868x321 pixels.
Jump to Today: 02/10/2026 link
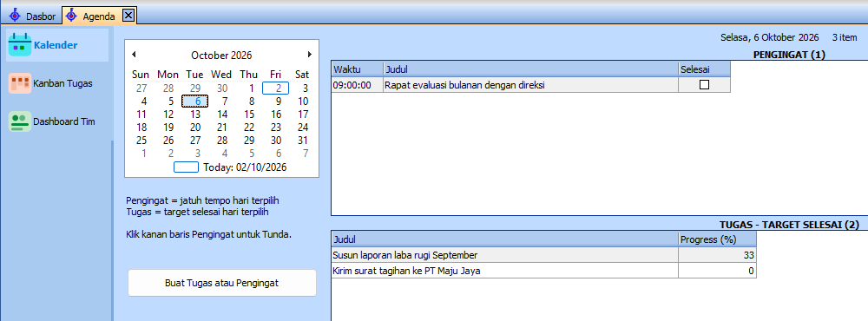[x=246, y=167]
